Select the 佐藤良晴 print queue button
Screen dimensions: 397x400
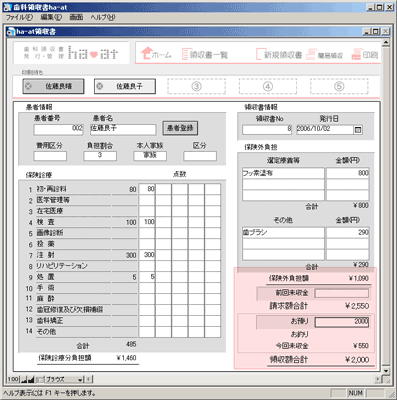point(53,86)
